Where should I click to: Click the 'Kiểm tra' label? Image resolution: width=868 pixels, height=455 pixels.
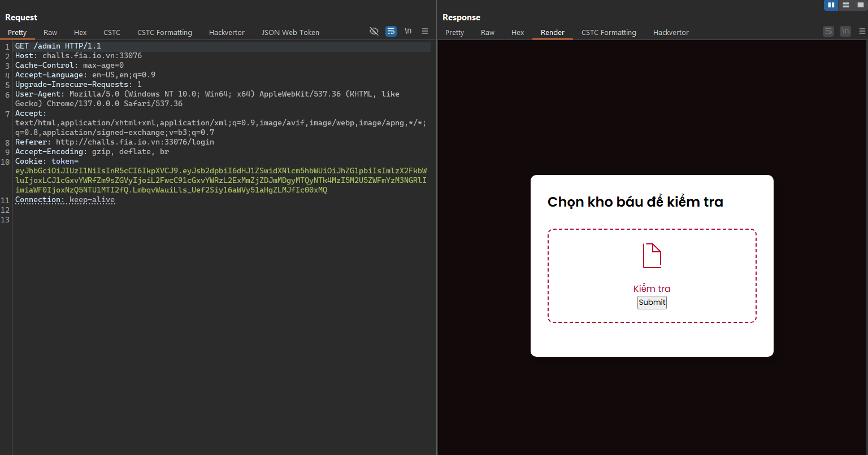(652, 288)
